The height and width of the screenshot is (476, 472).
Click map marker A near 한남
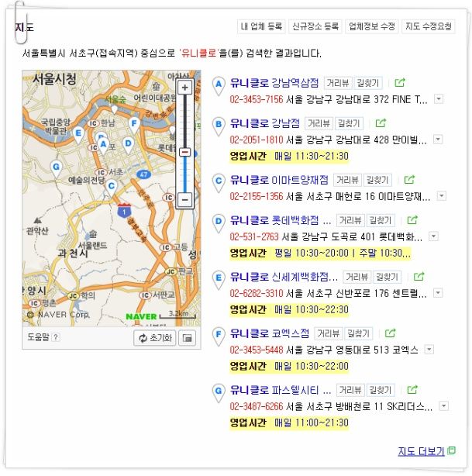coord(103,146)
